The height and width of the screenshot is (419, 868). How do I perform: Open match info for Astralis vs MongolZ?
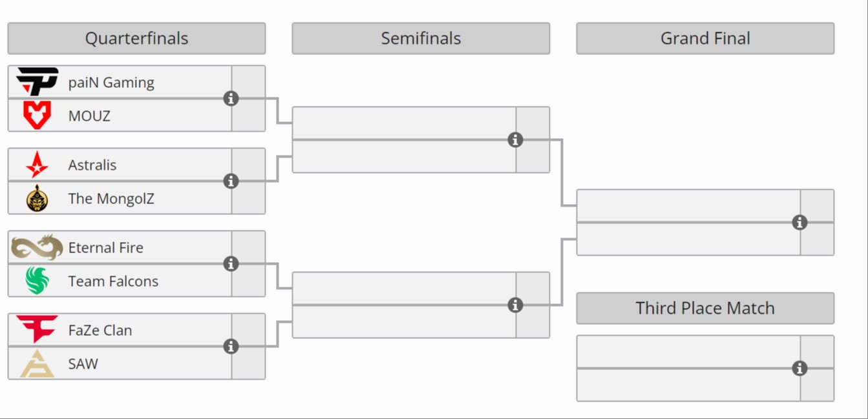231,181
